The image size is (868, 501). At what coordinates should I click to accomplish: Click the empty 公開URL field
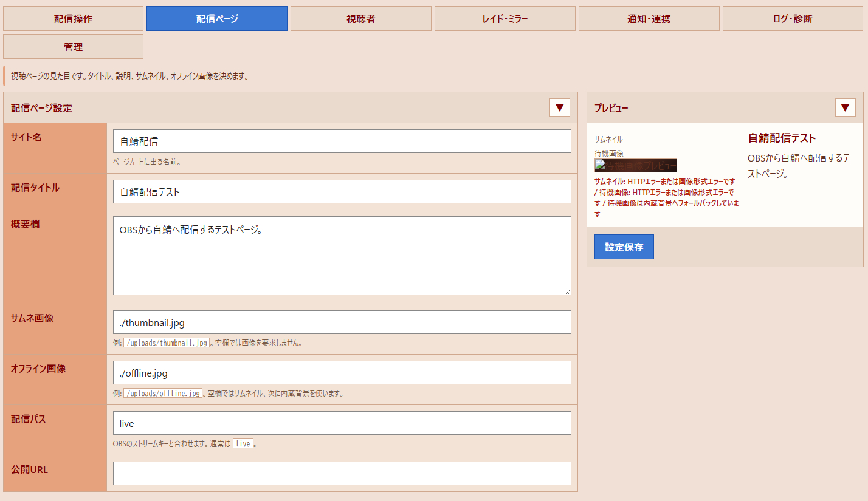pyautogui.click(x=342, y=474)
